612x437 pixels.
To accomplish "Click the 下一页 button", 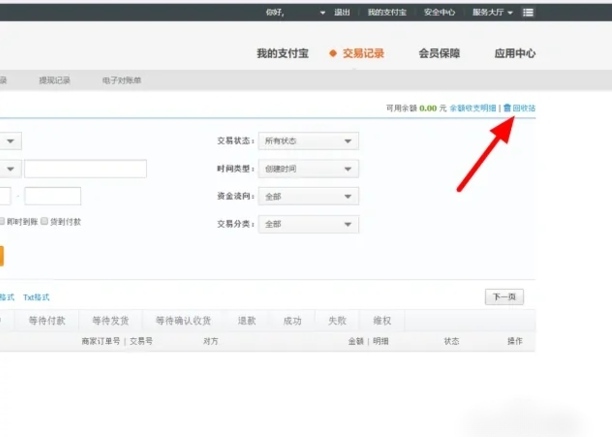I will 503,297.
